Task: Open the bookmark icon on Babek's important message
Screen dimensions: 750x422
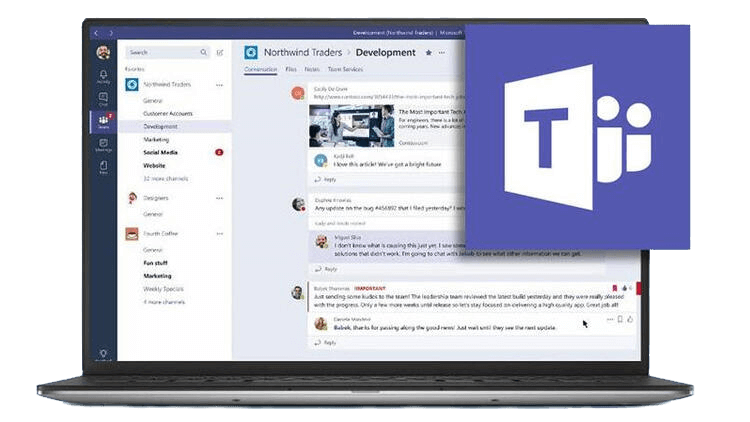Action: click(x=615, y=288)
